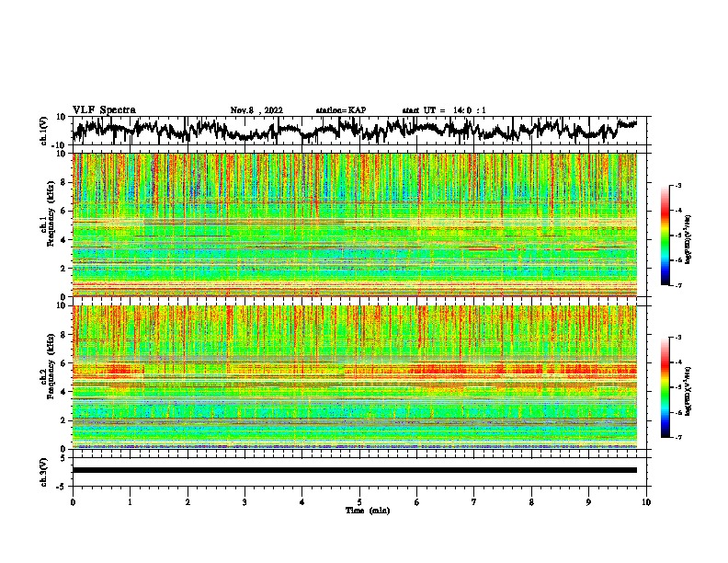Click time axis tick label "6"
Image resolution: width=728 pixels, height=563 pixels.
click(x=417, y=502)
